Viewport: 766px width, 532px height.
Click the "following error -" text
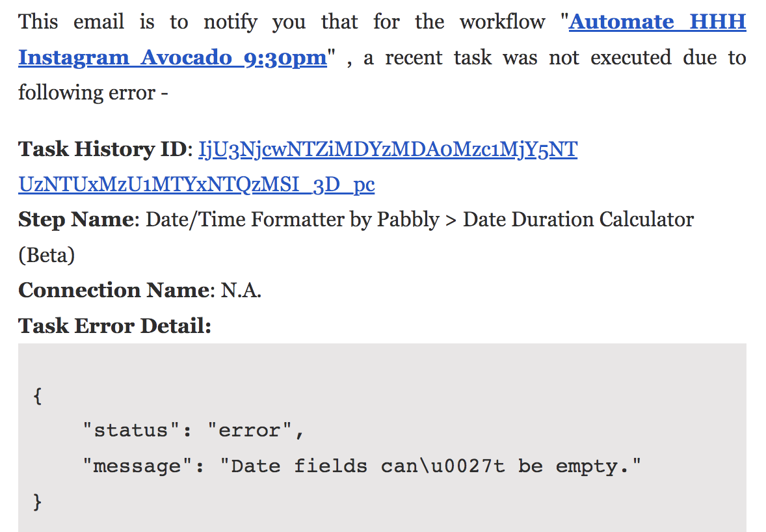click(93, 93)
